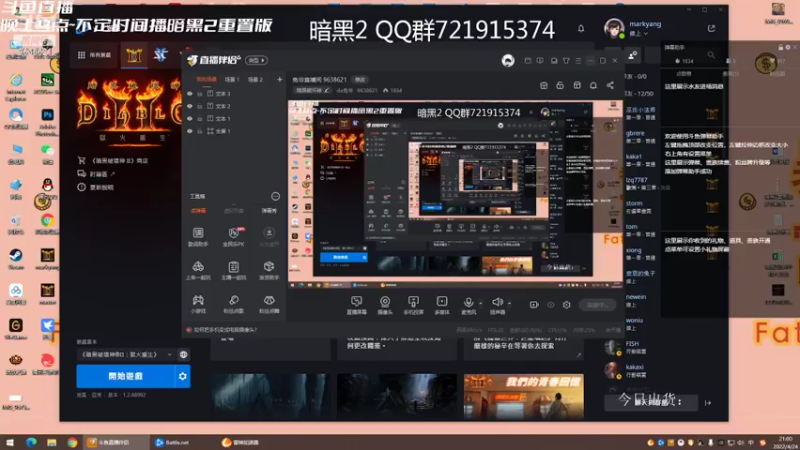Click the region globe icon in Battle.net
Screen dimensions: 800x450
point(184,355)
